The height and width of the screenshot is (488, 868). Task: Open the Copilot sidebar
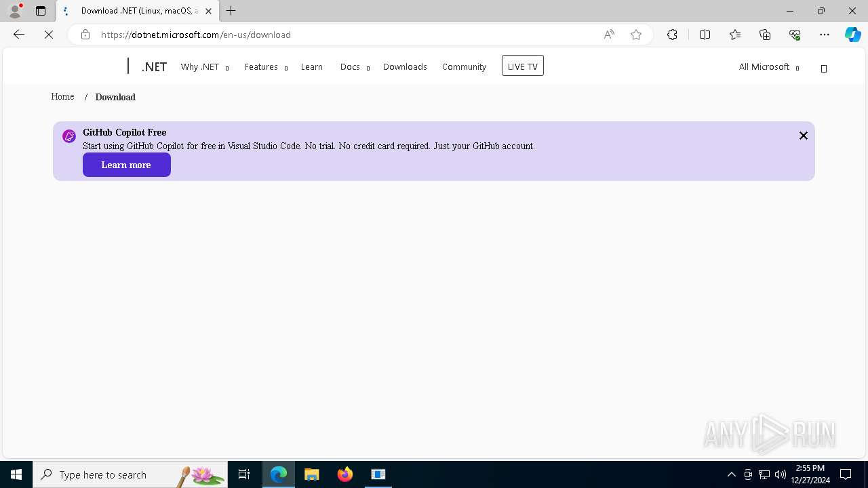(852, 35)
